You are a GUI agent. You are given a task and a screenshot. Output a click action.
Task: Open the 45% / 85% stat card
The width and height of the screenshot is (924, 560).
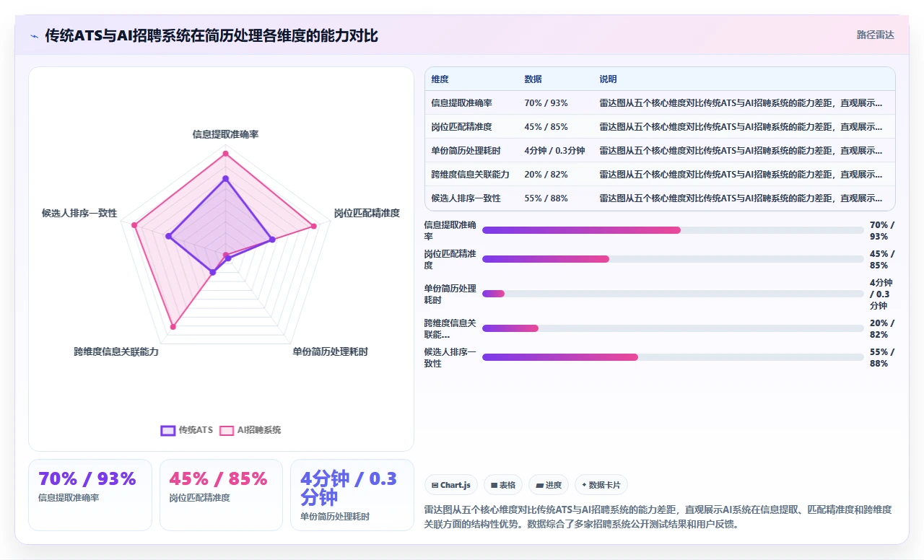click(221, 495)
